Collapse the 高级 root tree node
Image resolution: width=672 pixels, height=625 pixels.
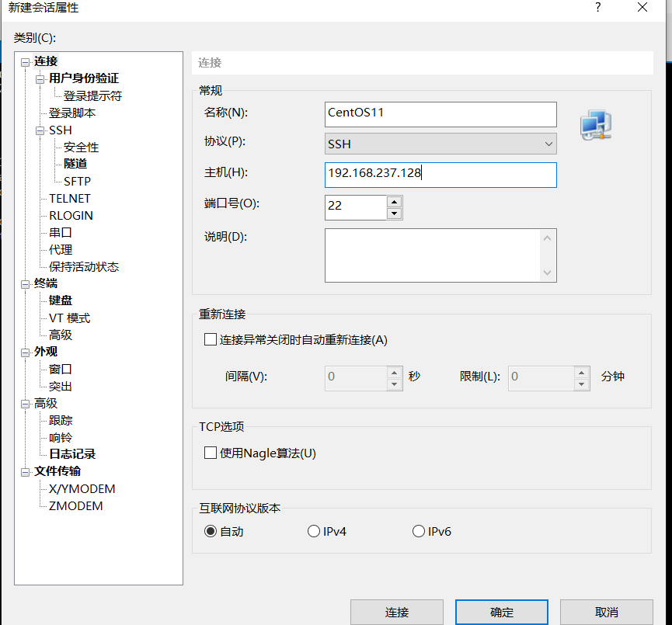click(26, 404)
